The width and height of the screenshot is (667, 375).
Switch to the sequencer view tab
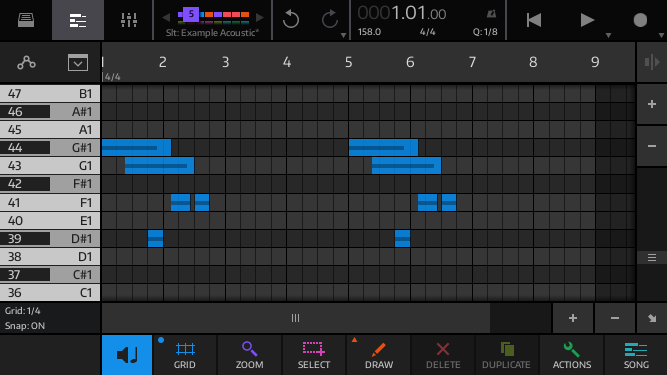click(x=78, y=20)
